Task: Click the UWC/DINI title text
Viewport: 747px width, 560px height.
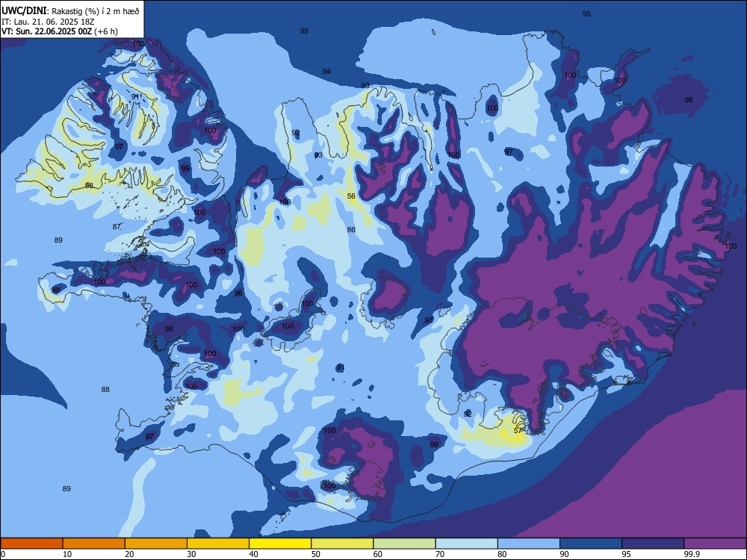Action: click(24, 10)
